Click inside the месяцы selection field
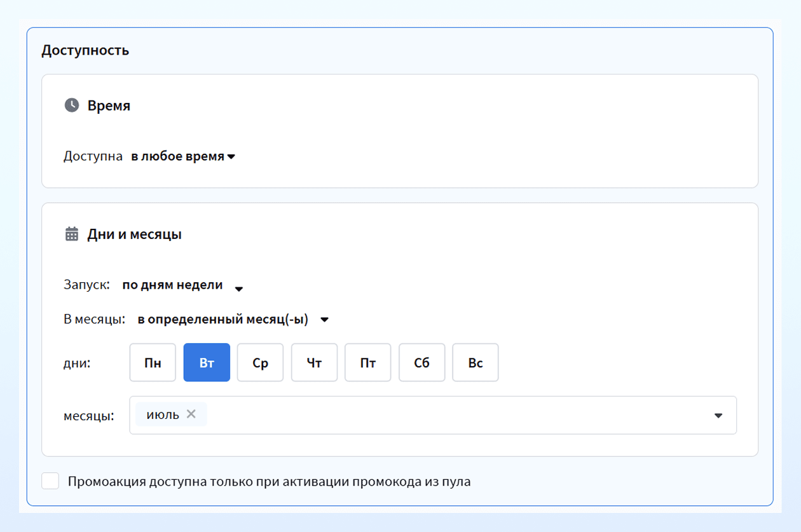This screenshot has width=801, height=532. (433, 416)
